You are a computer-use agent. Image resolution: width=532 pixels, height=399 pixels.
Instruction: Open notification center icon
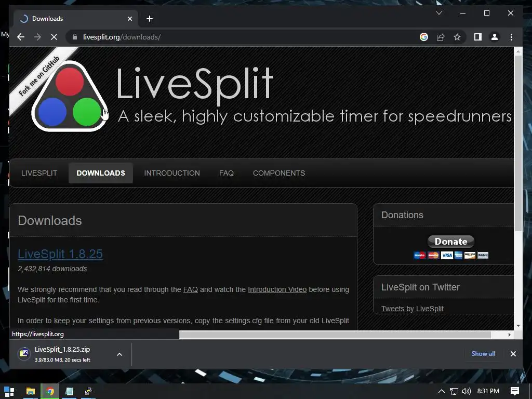click(x=514, y=391)
